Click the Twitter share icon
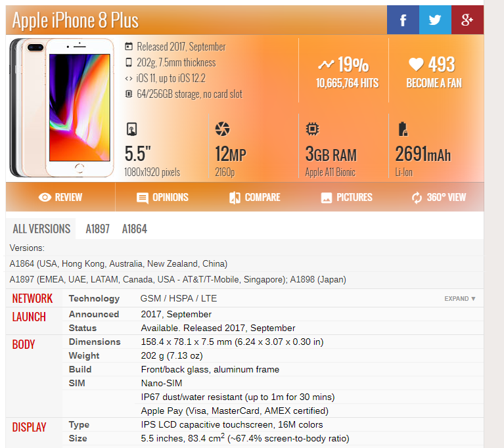 click(435, 20)
